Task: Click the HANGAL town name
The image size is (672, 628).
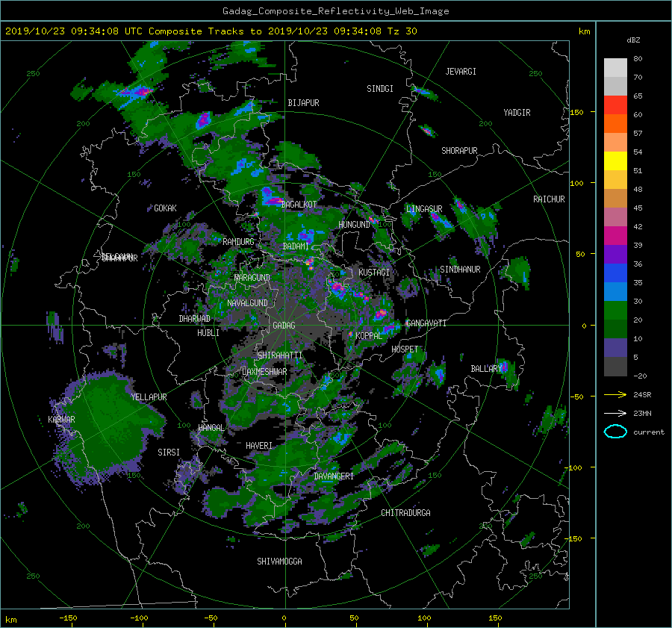Action: coord(211,428)
